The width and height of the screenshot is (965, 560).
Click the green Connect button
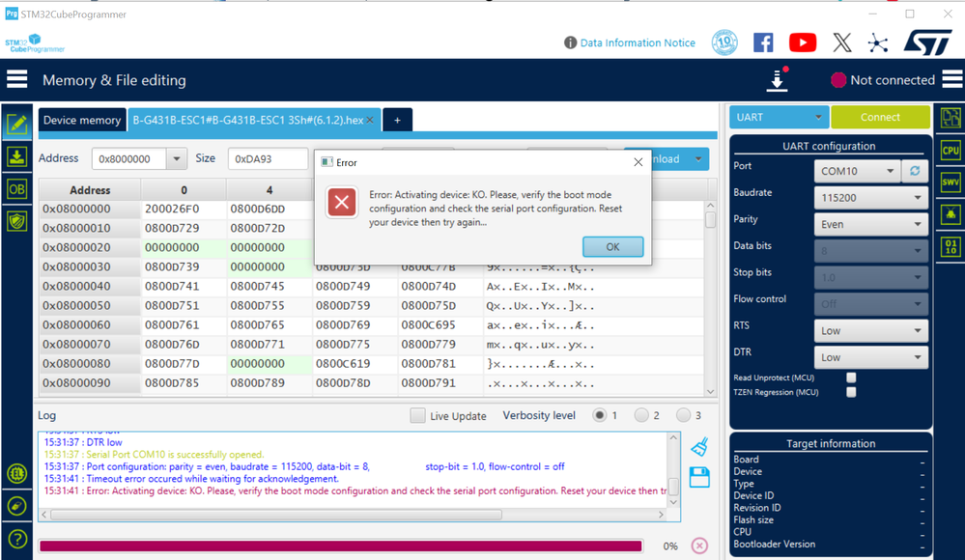coord(880,117)
